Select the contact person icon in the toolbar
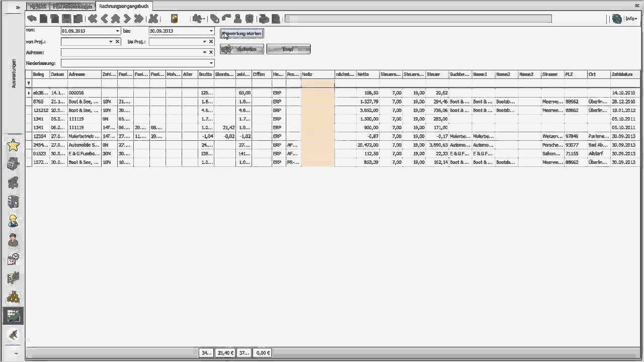Image resolution: width=644 pixels, height=362 pixels. tap(237, 19)
